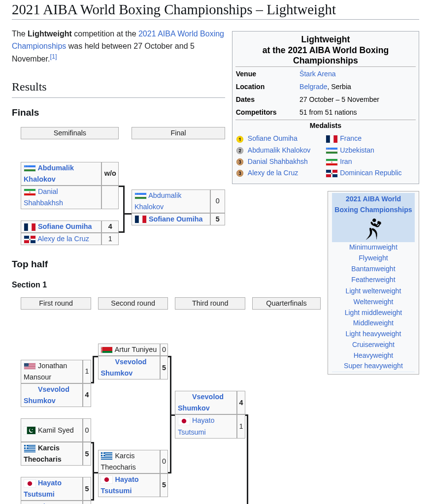This screenshot has width=431, height=504.
Task: Click Alexy de la Cruz in the Semifinals
Action: tap(63, 239)
